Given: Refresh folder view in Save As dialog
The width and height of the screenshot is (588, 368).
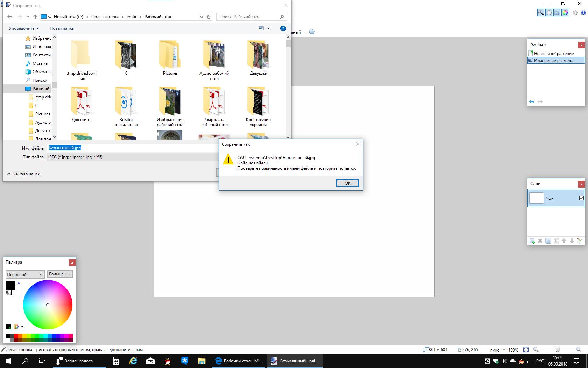Looking at the screenshot, I should (209, 17).
